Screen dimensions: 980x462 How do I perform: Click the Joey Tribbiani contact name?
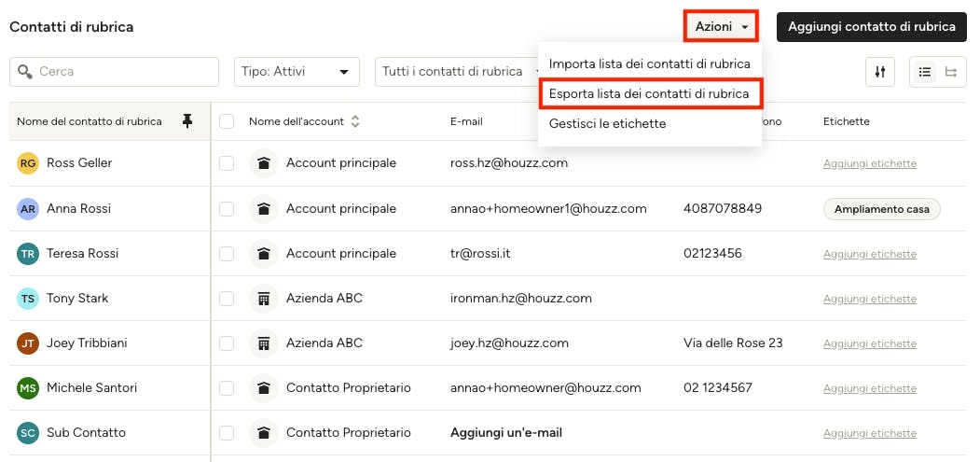point(87,343)
